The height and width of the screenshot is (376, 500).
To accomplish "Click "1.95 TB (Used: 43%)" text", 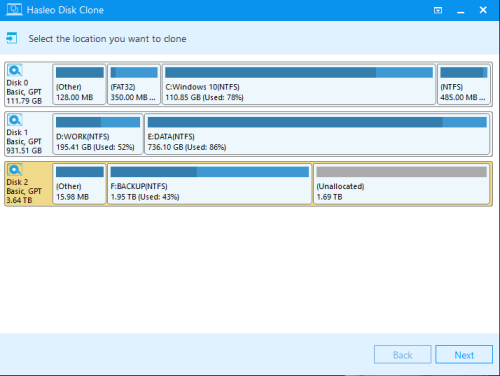I will [x=145, y=197].
